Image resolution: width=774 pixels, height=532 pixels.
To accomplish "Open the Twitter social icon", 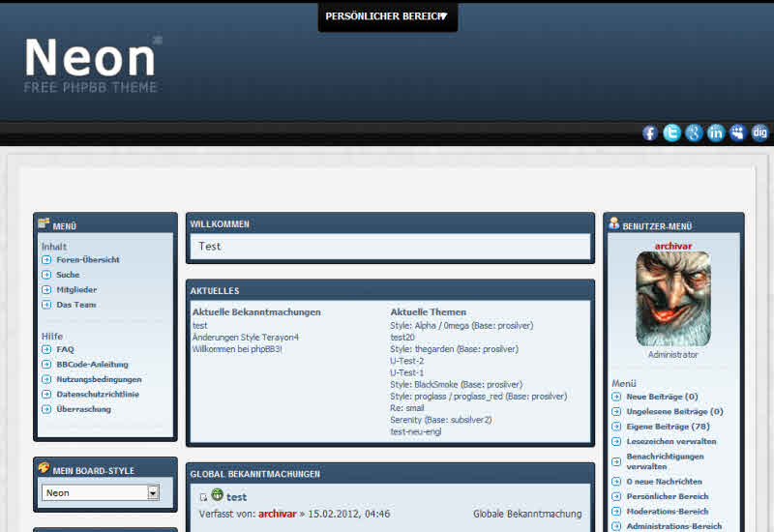I will [x=671, y=133].
